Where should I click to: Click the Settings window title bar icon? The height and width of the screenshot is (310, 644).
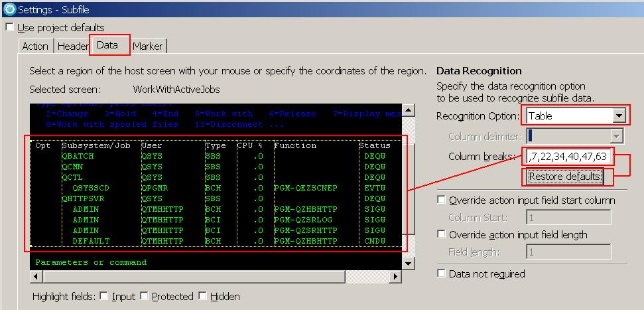tap(9, 9)
